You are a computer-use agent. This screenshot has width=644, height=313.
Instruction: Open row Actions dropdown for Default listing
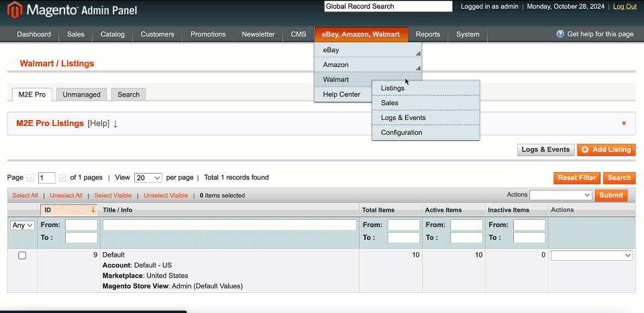coord(591,255)
